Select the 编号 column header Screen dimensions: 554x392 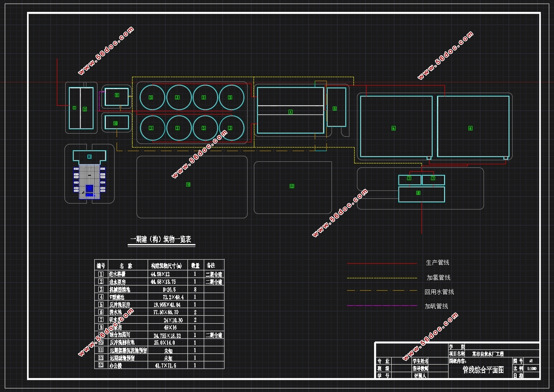(101, 265)
